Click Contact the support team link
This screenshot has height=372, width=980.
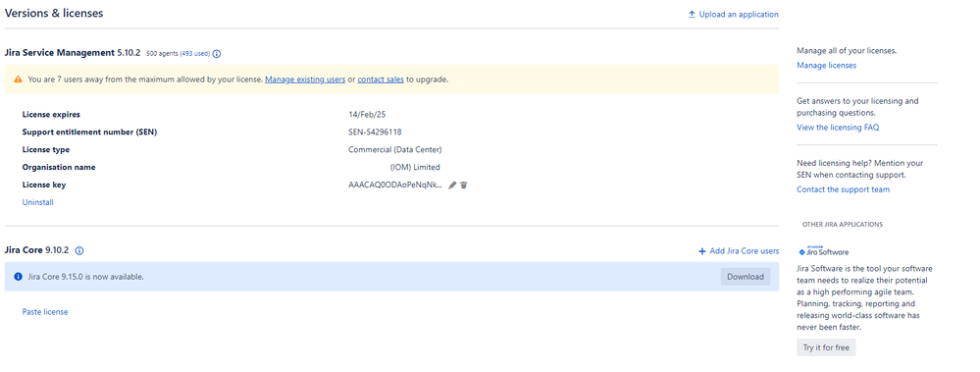(x=843, y=189)
